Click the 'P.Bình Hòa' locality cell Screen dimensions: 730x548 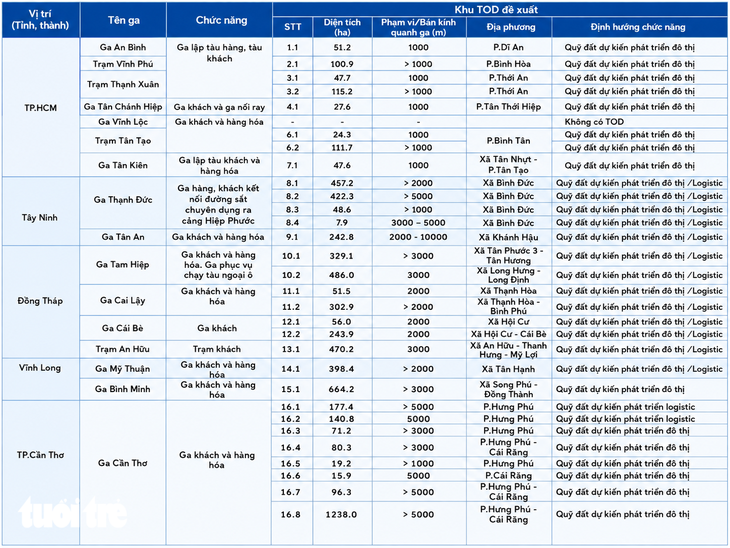click(509, 64)
